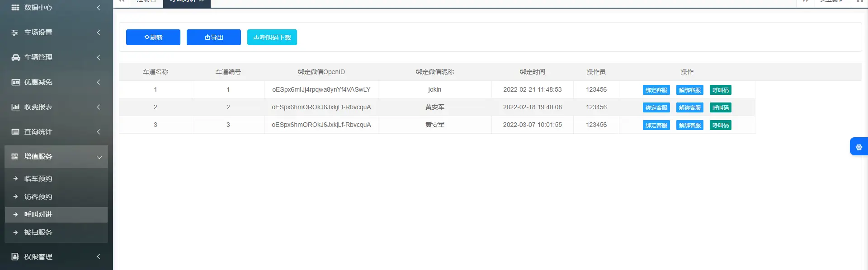The image size is (868, 270).
Task: Open 访客预约 submenu item
Action: pyautogui.click(x=38, y=197)
